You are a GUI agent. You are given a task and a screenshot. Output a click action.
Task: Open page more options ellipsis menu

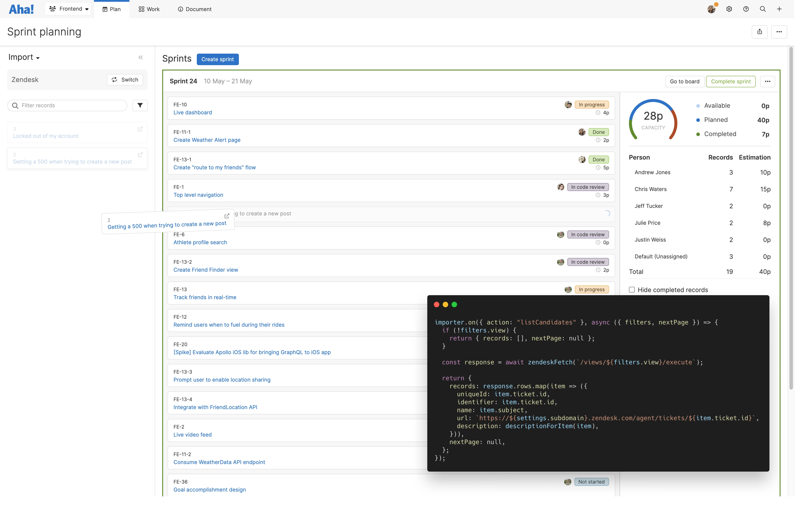point(779,32)
